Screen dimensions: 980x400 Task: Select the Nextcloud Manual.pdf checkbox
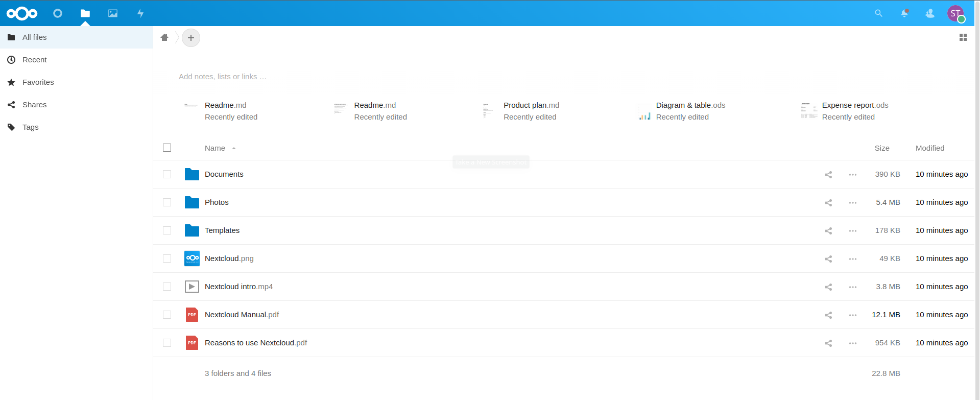tap(167, 315)
